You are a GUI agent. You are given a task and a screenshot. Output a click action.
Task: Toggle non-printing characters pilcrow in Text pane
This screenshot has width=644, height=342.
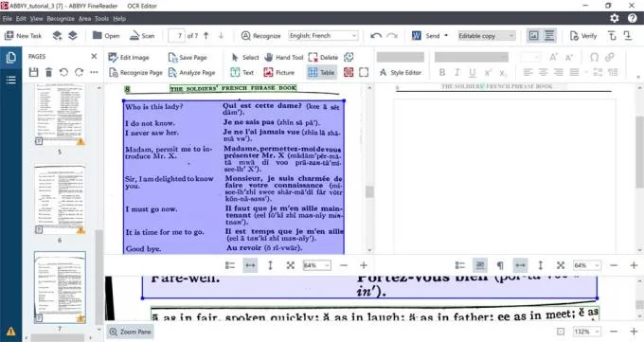pyautogui.click(x=500, y=265)
